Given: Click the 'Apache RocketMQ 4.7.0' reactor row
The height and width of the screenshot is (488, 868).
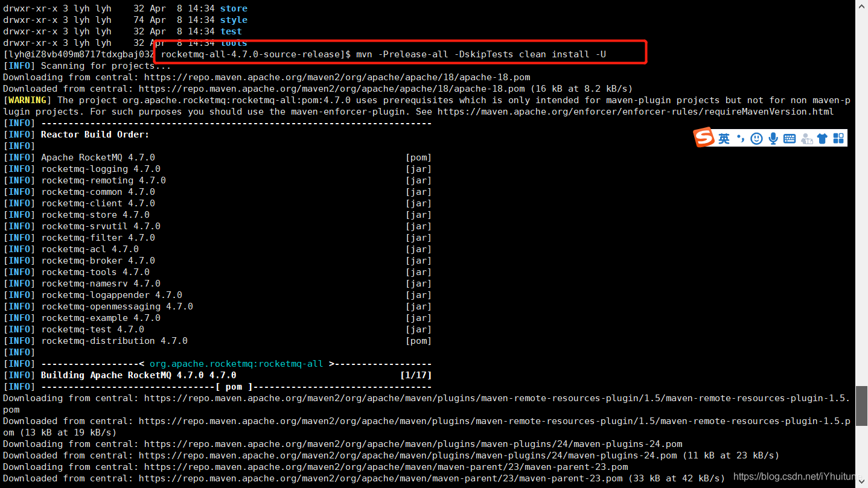Looking at the screenshot, I should point(217,157).
